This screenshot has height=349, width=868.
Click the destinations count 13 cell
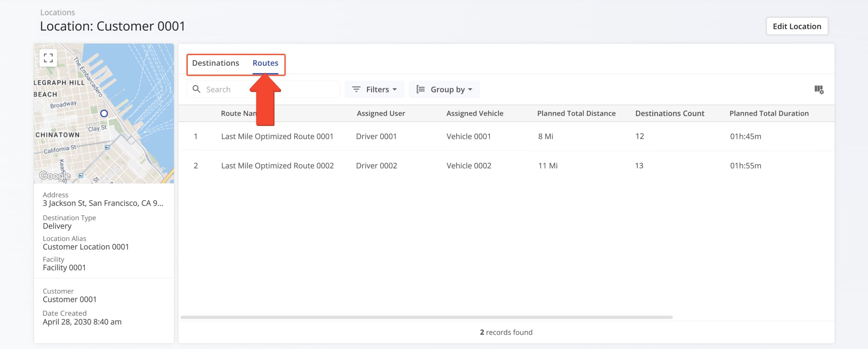(x=639, y=166)
